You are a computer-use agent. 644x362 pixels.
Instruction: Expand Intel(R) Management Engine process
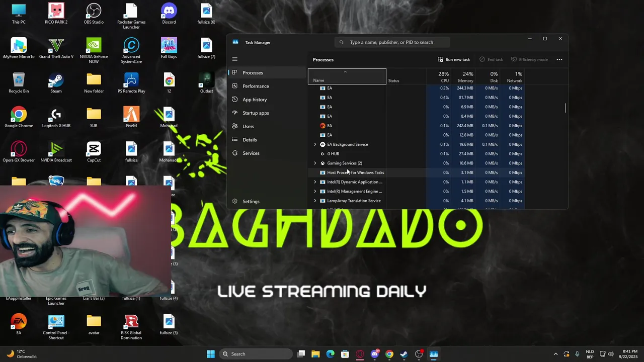tap(315, 191)
